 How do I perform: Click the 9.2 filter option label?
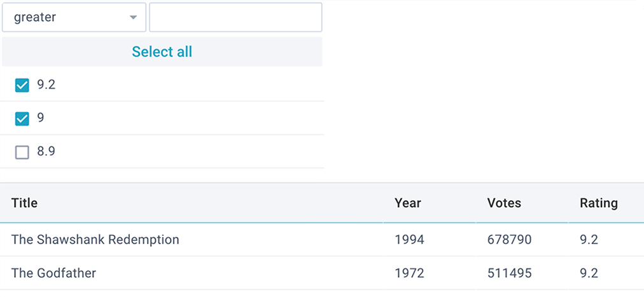tap(46, 85)
